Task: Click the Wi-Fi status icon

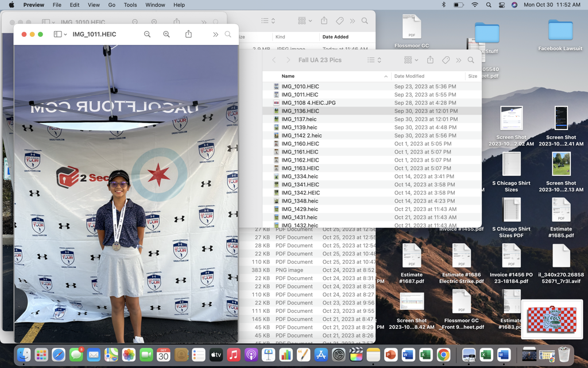Action: (475, 5)
